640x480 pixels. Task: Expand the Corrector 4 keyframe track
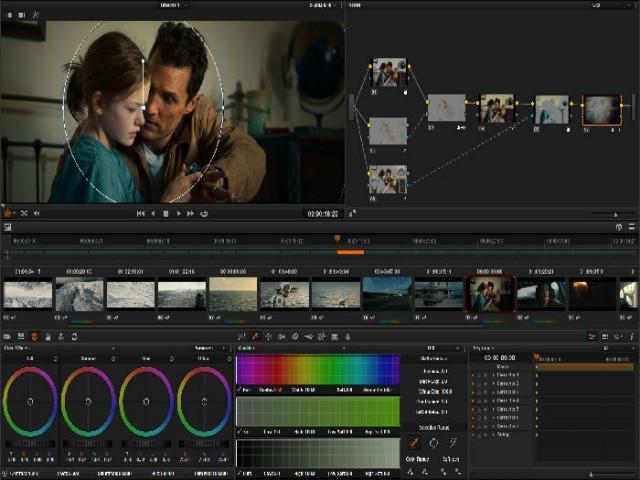click(493, 400)
